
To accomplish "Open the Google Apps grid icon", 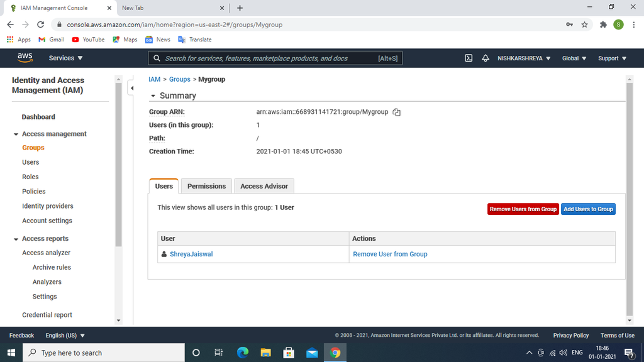I will (11, 39).
